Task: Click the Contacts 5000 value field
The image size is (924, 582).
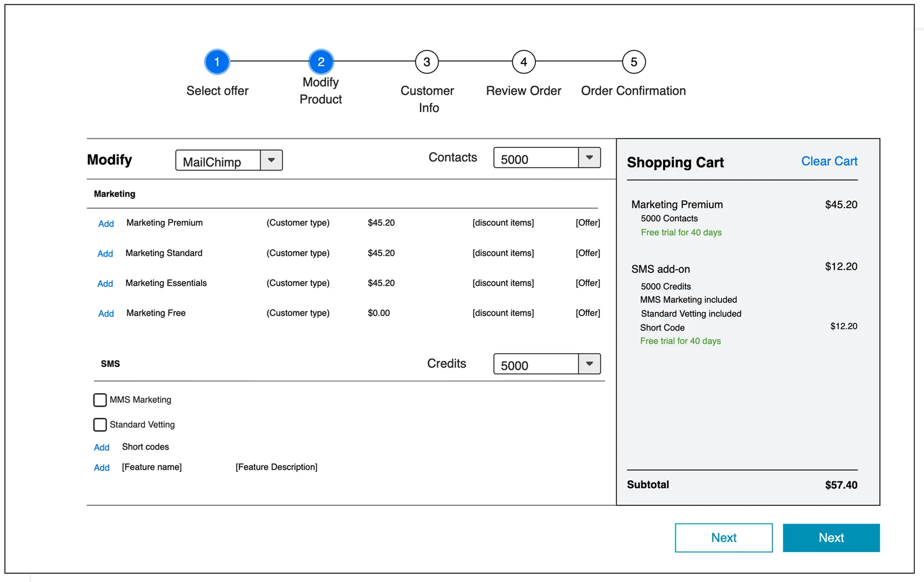Action: (536, 157)
